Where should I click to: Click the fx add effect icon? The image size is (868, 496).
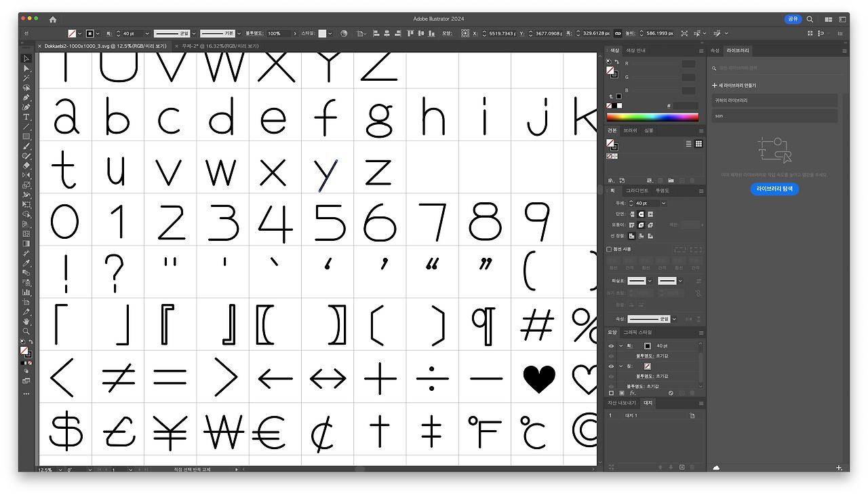coord(632,393)
